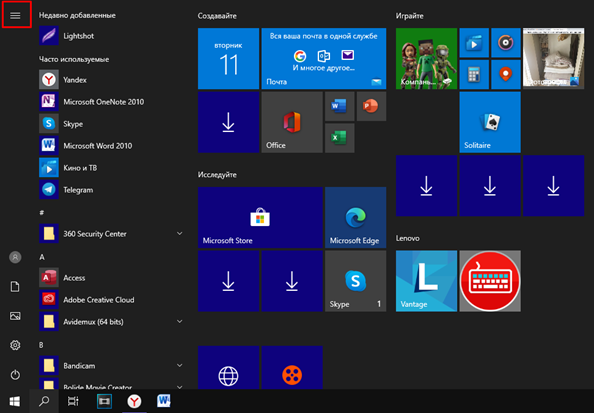Click the download-arrow tile directly below Solitaire
The width and height of the screenshot is (594, 413).
(x=490, y=185)
